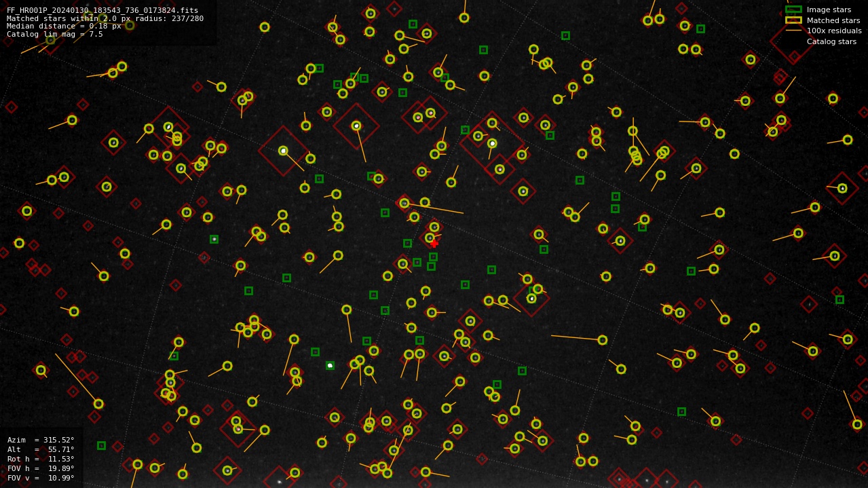Click the yellow Matched stars legend marker
The image size is (868, 488).
(x=793, y=20)
